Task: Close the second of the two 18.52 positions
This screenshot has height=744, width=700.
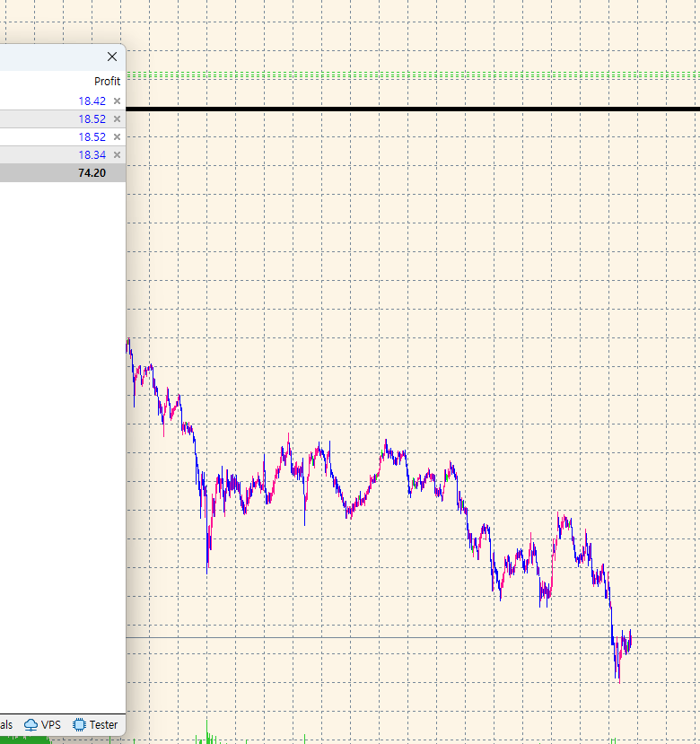Action: (117, 137)
